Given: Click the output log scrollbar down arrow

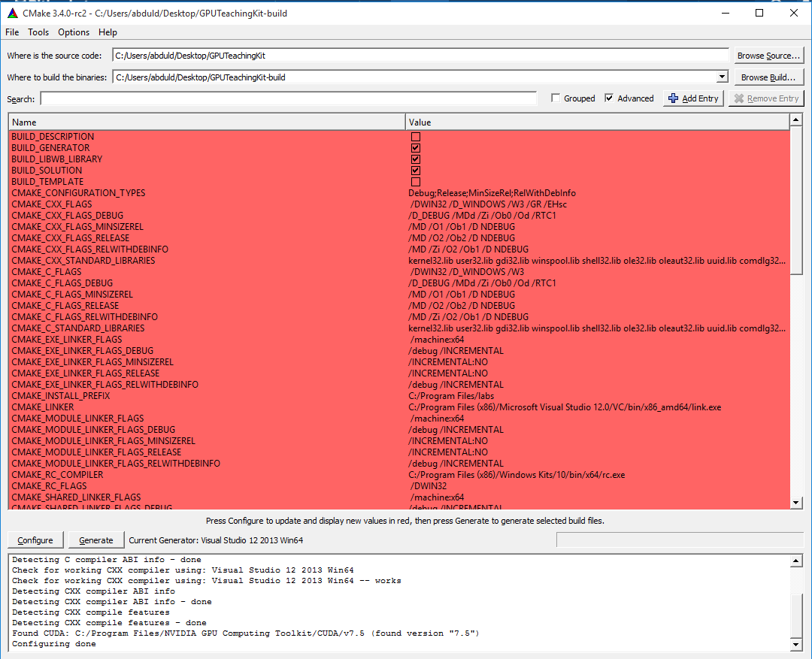Looking at the screenshot, I should (796, 645).
